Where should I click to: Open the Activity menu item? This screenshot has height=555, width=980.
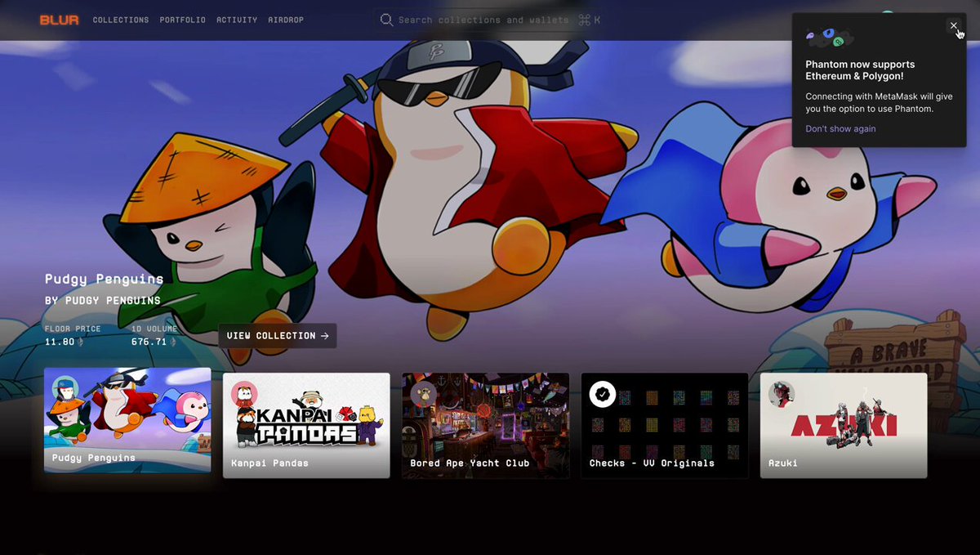point(237,20)
